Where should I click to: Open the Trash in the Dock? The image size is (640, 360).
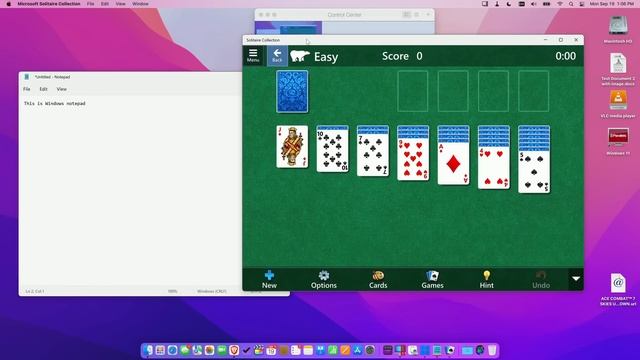coord(492,350)
